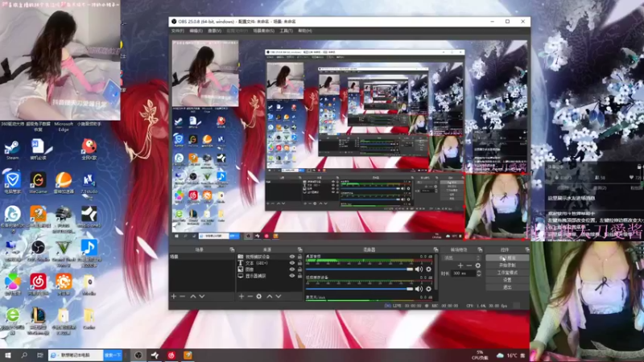Open the 淡出 transition type dropdown

pyautogui.click(x=460, y=257)
